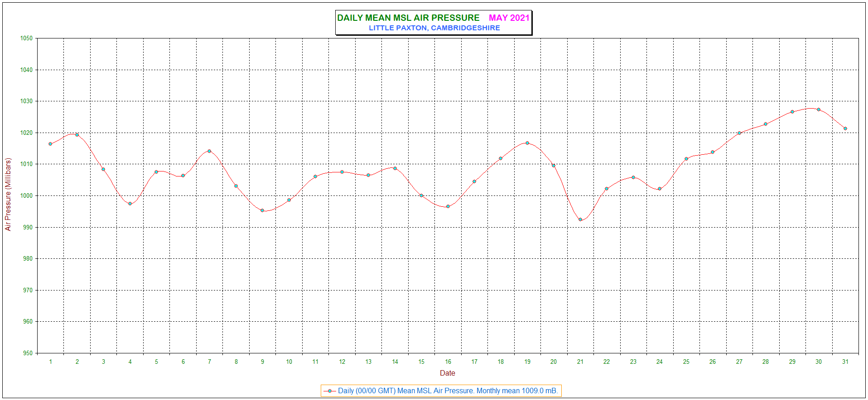Image resolution: width=868 pixels, height=400 pixels.
Task: Select the lowest data point on date 21
Action: click(x=580, y=219)
